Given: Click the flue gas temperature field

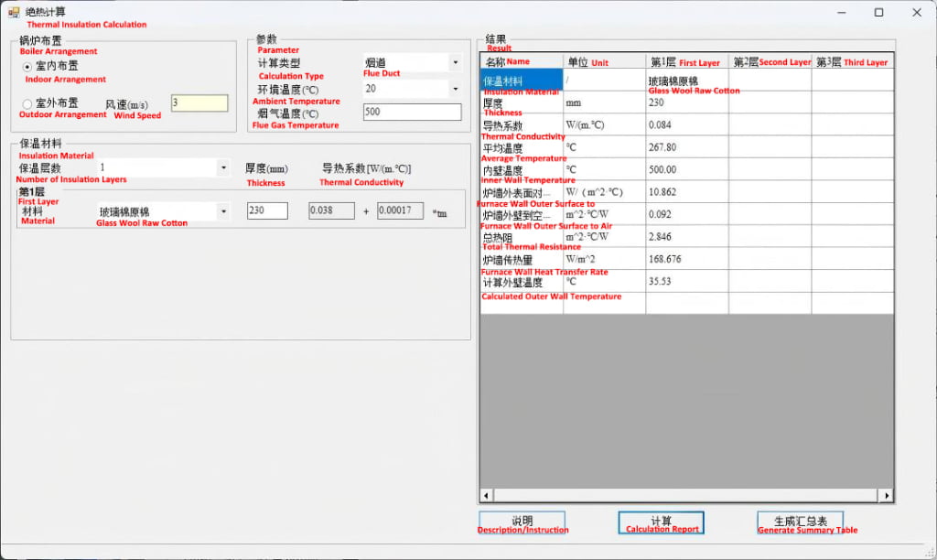Looking at the screenshot, I should click(412, 113).
